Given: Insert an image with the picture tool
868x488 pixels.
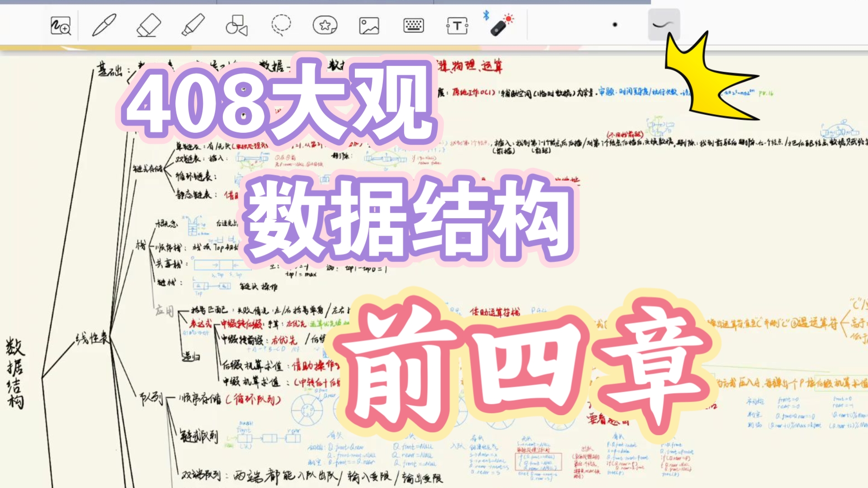Looking at the screenshot, I should [369, 26].
